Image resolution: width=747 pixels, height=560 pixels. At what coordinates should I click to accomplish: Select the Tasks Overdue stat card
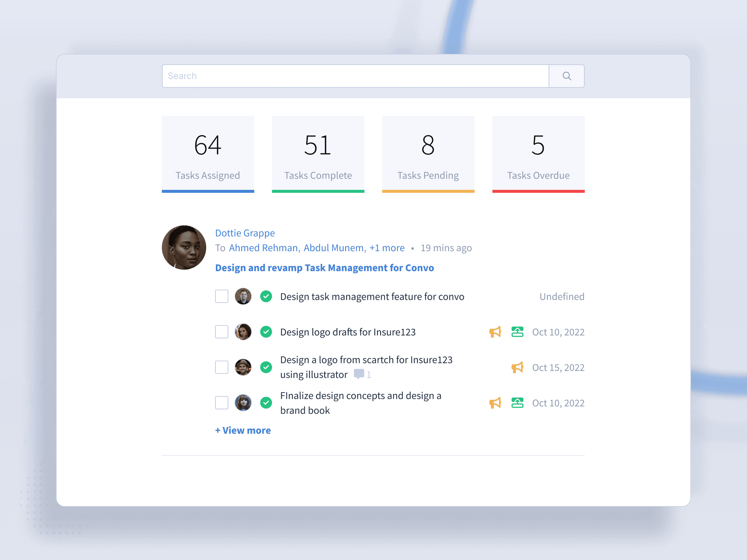pyautogui.click(x=538, y=154)
